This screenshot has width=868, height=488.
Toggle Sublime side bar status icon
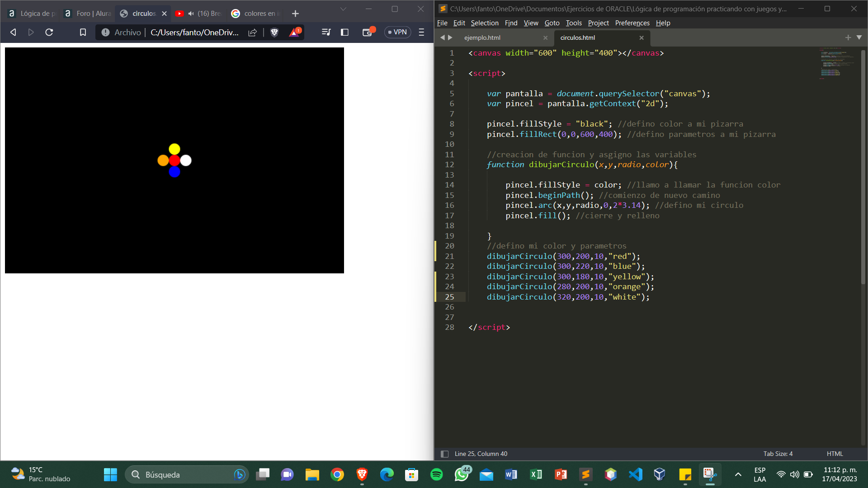tap(444, 454)
